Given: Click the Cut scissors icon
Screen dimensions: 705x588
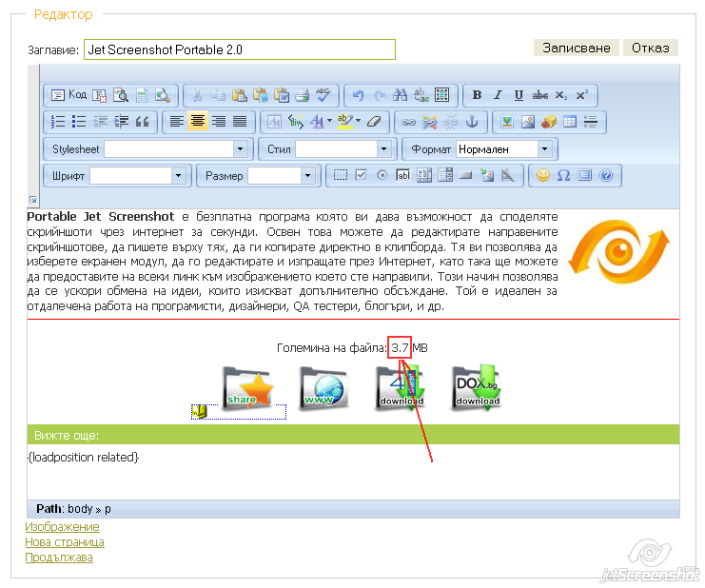Looking at the screenshot, I should tap(197, 95).
